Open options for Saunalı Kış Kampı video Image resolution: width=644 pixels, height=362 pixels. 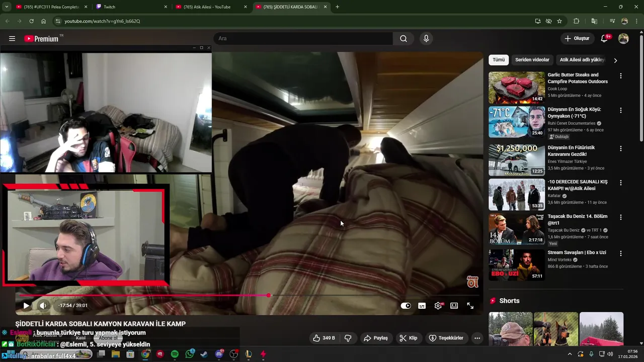coord(620,183)
